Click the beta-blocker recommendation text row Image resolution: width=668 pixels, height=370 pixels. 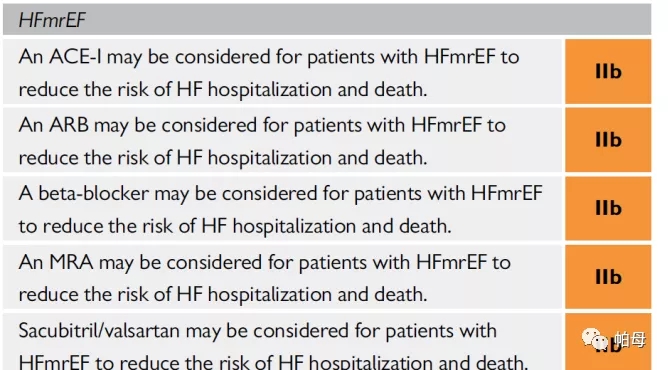pos(282,209)
